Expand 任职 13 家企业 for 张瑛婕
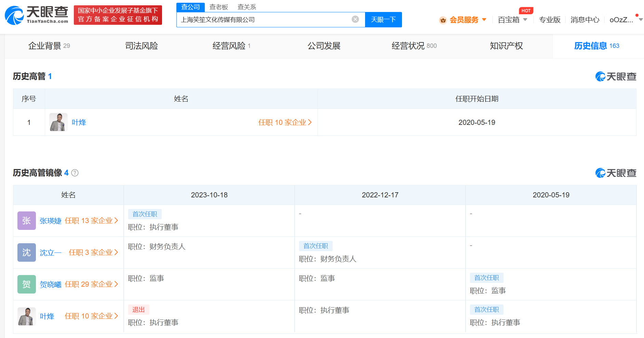Viewport: 644px width, 338px height. pyautogui.click(x=91, y=221)
